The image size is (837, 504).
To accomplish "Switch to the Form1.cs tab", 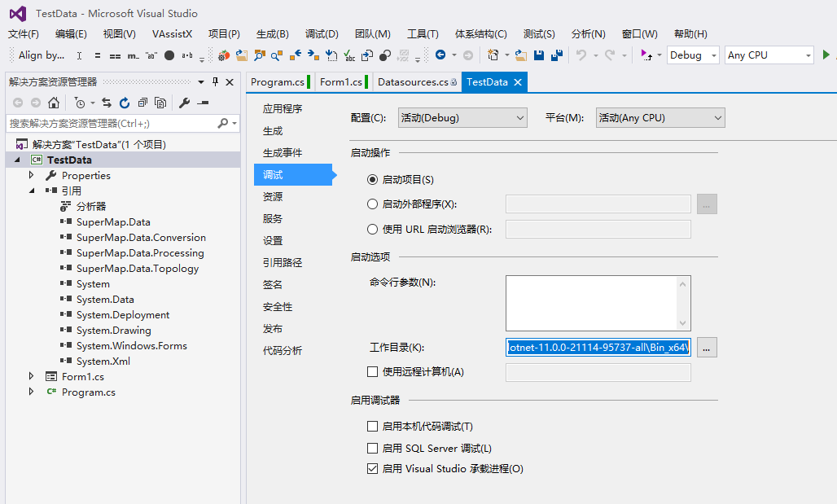I will pos(341,81).
